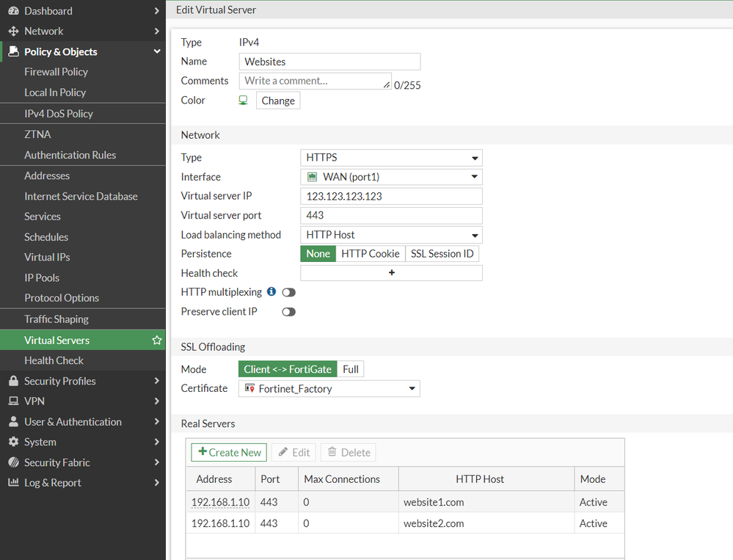Image resolution: width=733 pixels, height=560 pixels.
Task: Click the HTTP multiplexing info icon
Action: point(271,291)
